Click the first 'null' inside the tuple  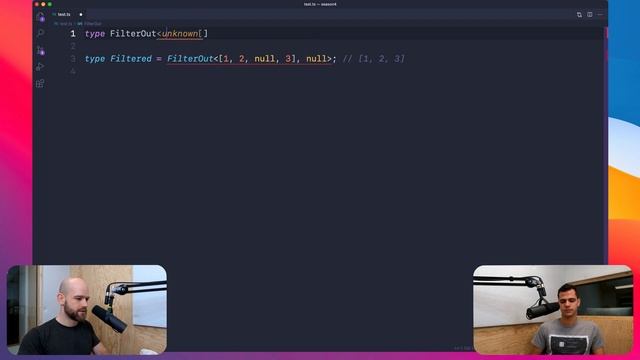[264, 59]
